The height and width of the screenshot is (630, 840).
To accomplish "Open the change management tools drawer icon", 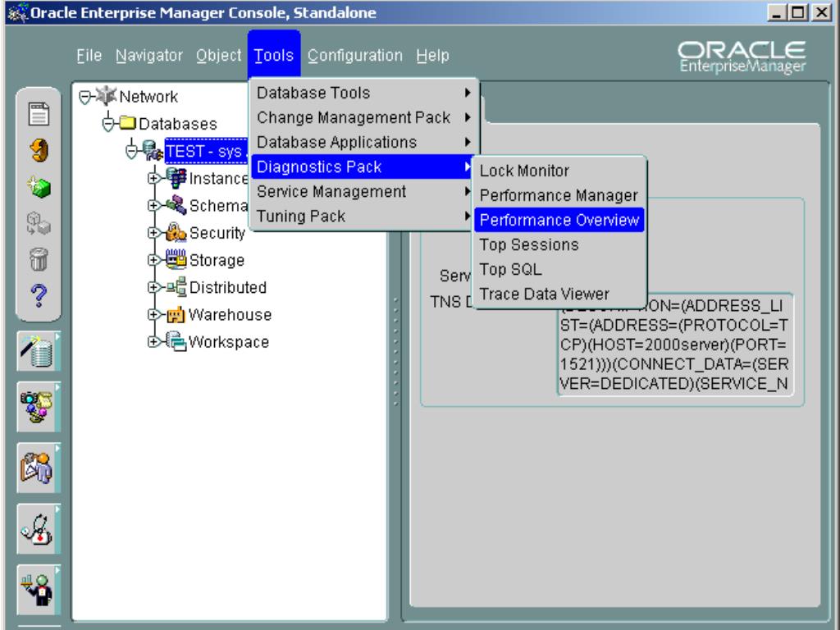I will click(x=39, y=407).
